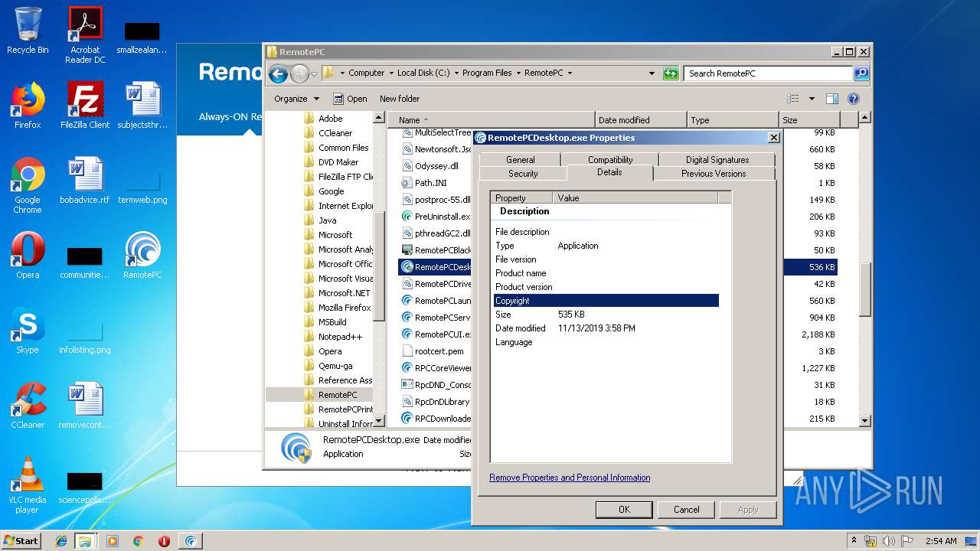
Task: Select the Copyright property row
Action: (x=606, y=301)
